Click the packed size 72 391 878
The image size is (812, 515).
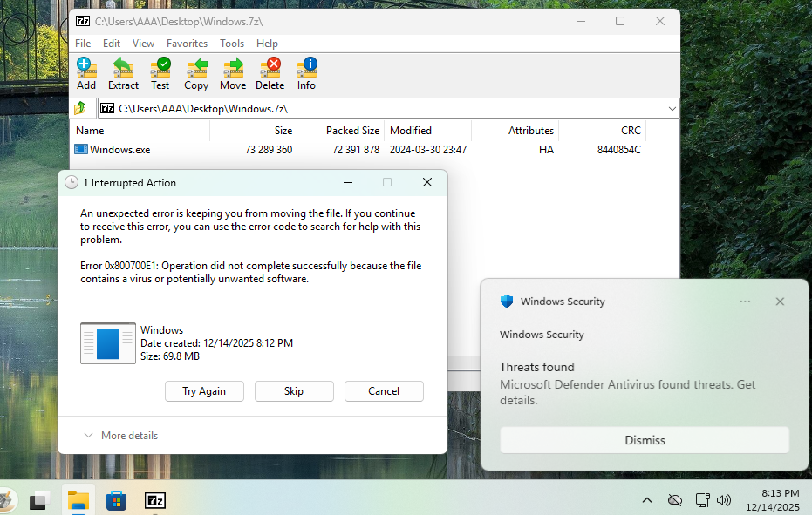tap(356, 150)
